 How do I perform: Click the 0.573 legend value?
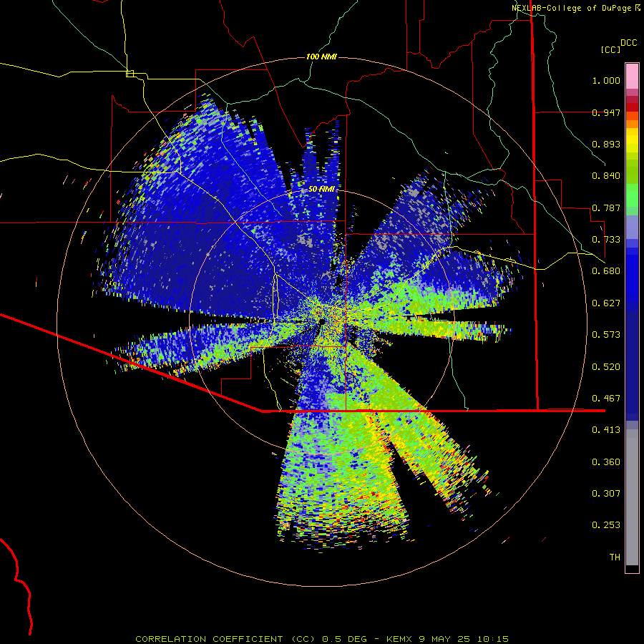point(606,335)
